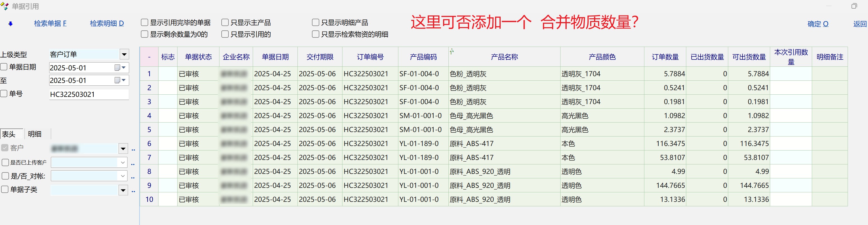This screenshot has height=225, width=868.
Task: Expand the 上级类型 dropdown
Action: coord(124,54)
